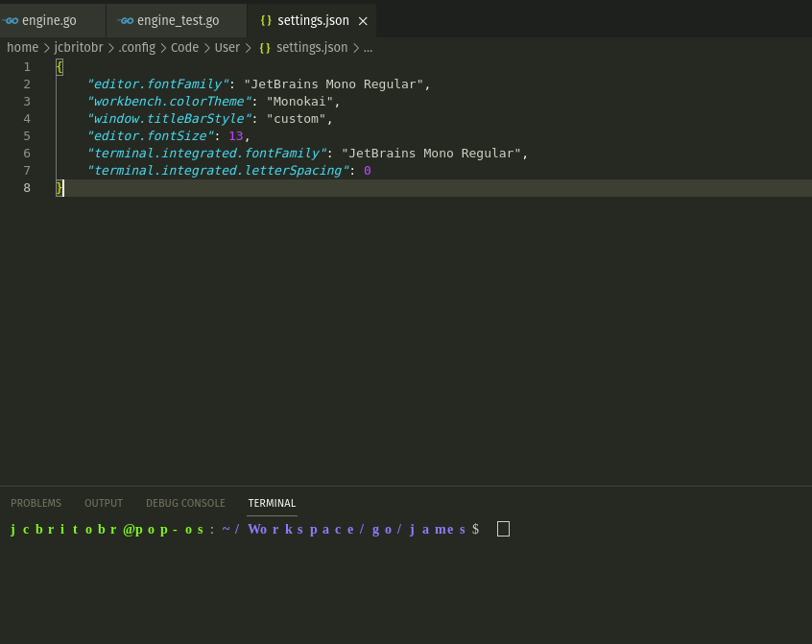Screen dimensions: 812x644
Task: Open the DEBUG CONSOLE panel tab
Action: pos(185,502)
